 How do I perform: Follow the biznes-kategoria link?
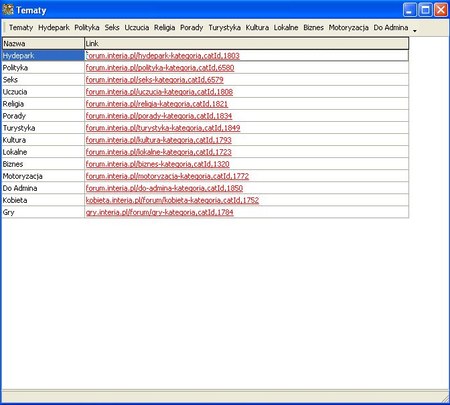coord(158,164)
